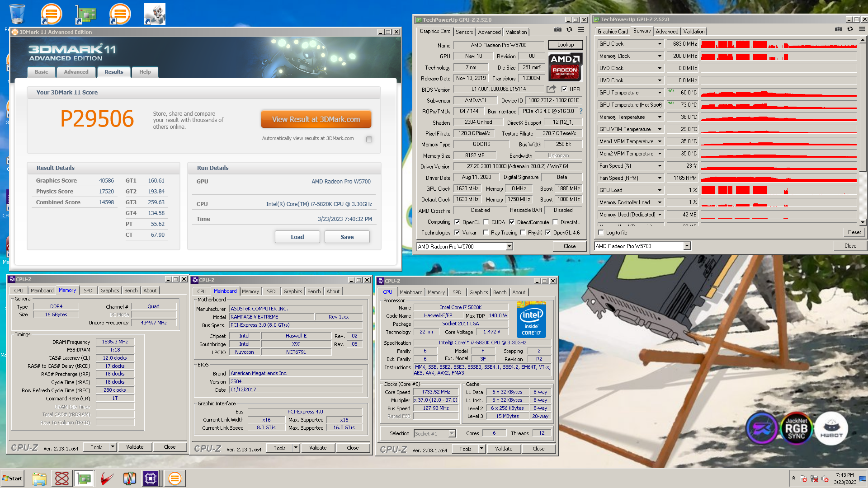Toggle the OpenCL checkbox
This screenshot has width=868, height=488.
[457, 222]
